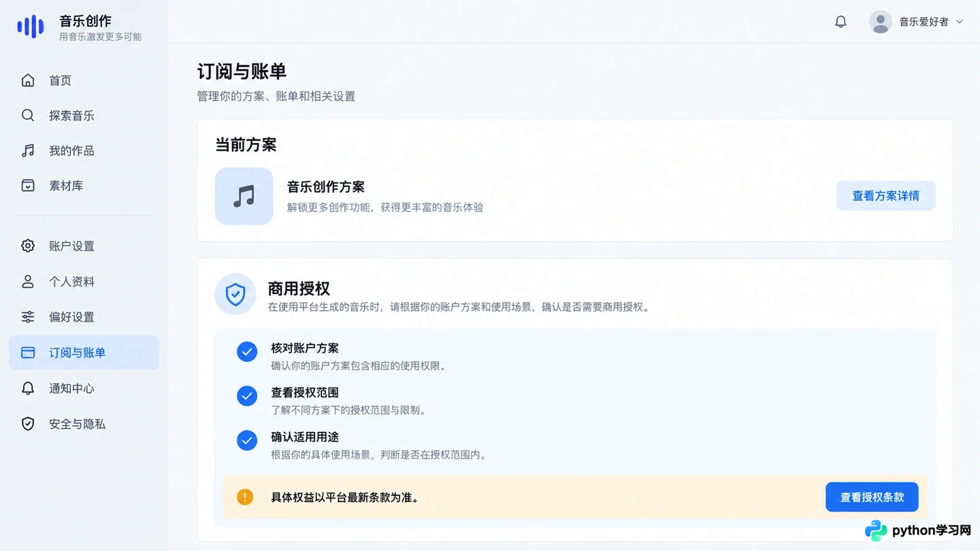The height and width of the screenshot is (551, 980).
Task: Open 偏好设置 in the sidebar
Action: pos(84,317)
